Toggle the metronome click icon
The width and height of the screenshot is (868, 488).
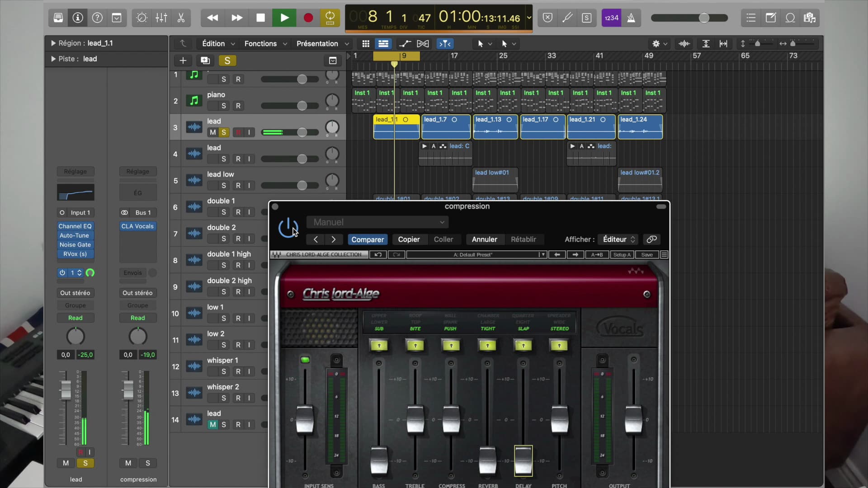tap(631, 18)
